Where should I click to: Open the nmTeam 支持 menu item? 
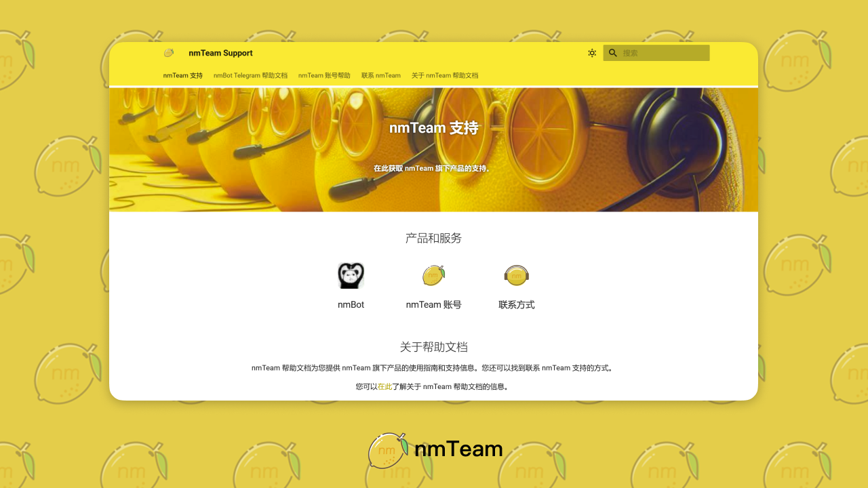click(x=182, y=75)
